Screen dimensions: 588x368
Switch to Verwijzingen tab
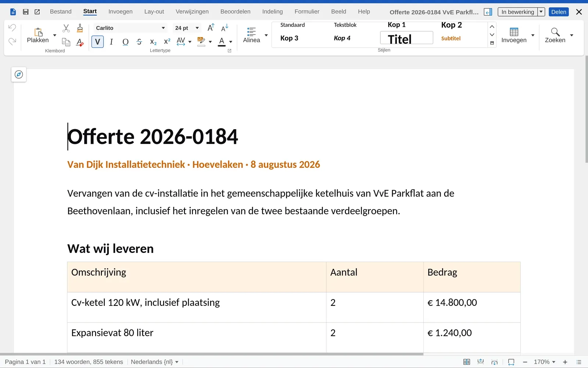(x=192, y=12)
